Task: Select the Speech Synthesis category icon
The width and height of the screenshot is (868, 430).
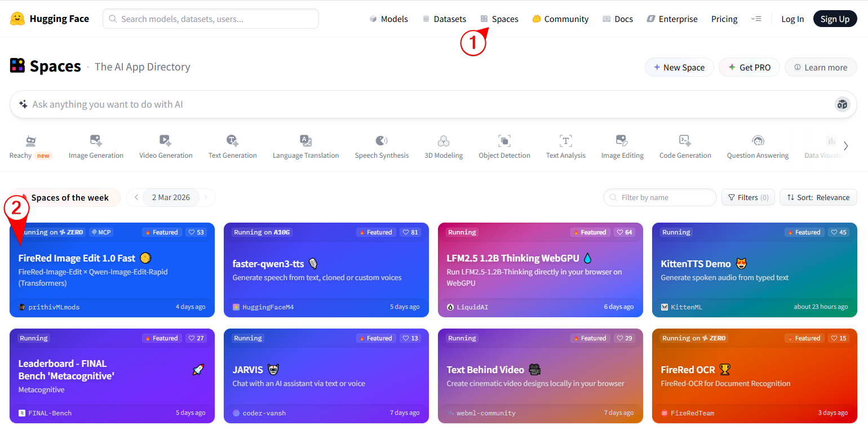Action: coord(382,141)
